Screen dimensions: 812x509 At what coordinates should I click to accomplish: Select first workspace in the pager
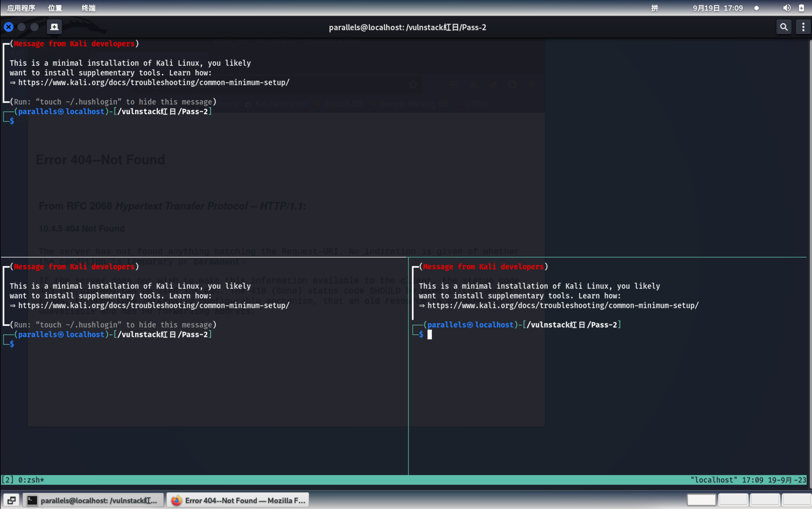(x=701, y=500)
